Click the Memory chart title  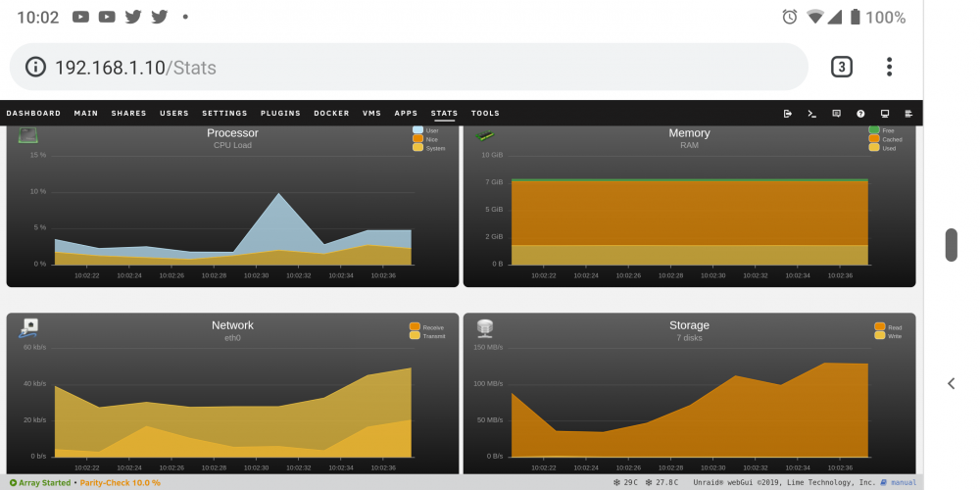tap(689, 133)
